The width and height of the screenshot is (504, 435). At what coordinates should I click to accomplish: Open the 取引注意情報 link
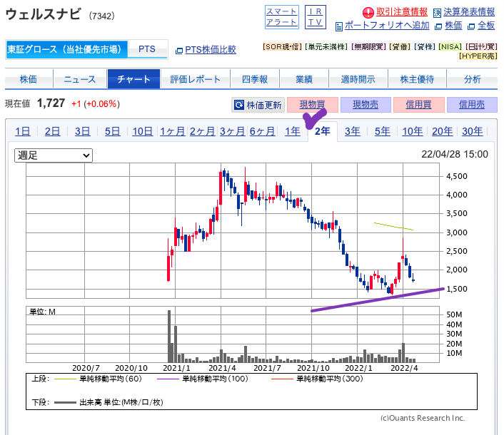tap(402, 12)
